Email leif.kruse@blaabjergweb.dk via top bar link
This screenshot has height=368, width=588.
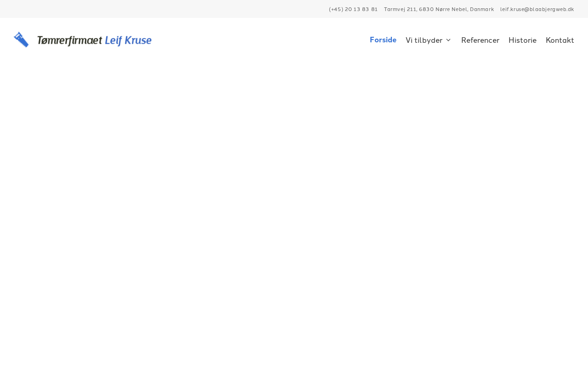tap(537, 9)
